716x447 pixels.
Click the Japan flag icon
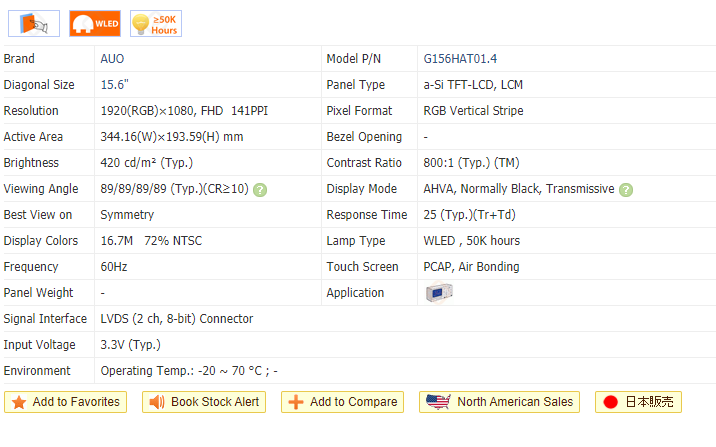coord(610,402)
